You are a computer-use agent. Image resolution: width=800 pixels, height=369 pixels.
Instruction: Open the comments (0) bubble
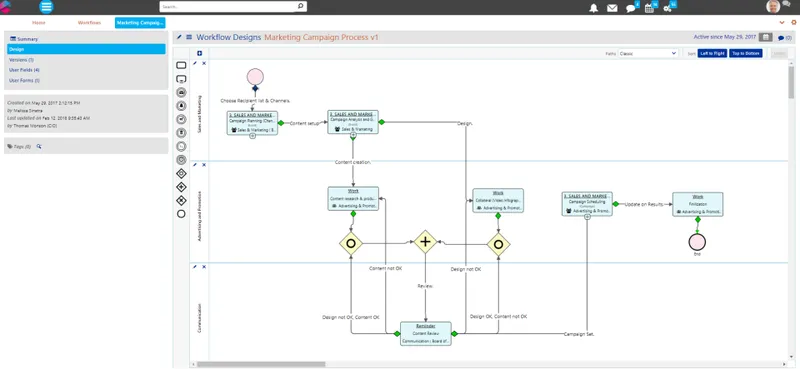[785, 38]
